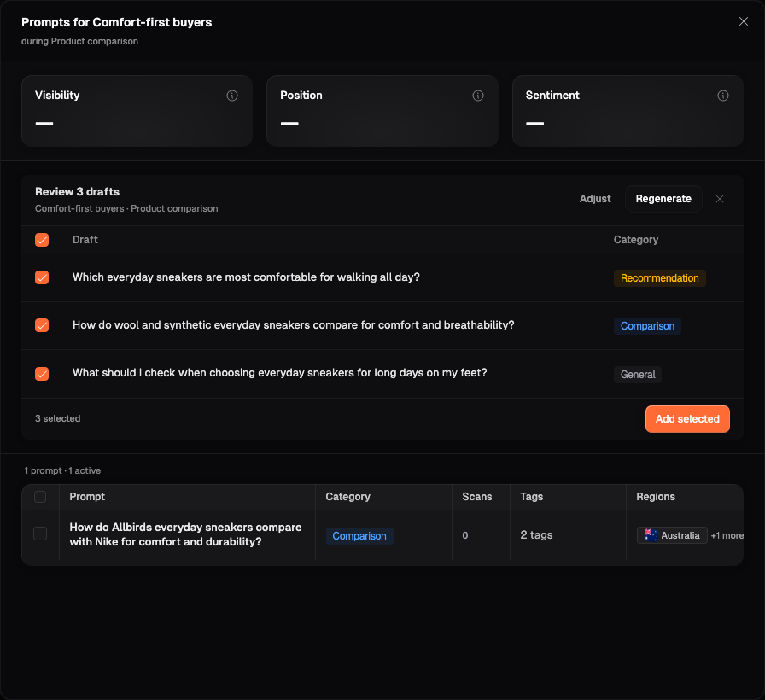765x700 pixels.
Task: Open the Sentiment metric card
Action: point(628,111)
